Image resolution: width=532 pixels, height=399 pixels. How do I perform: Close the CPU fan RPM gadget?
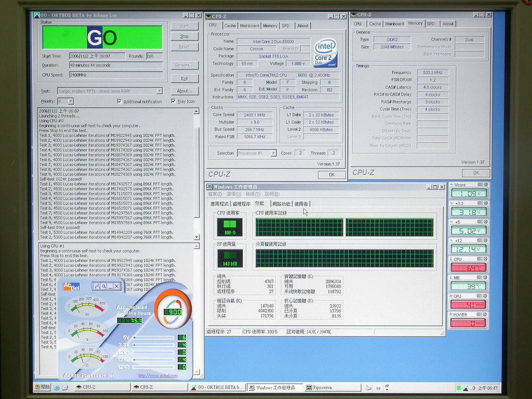(x=486, y=296)
